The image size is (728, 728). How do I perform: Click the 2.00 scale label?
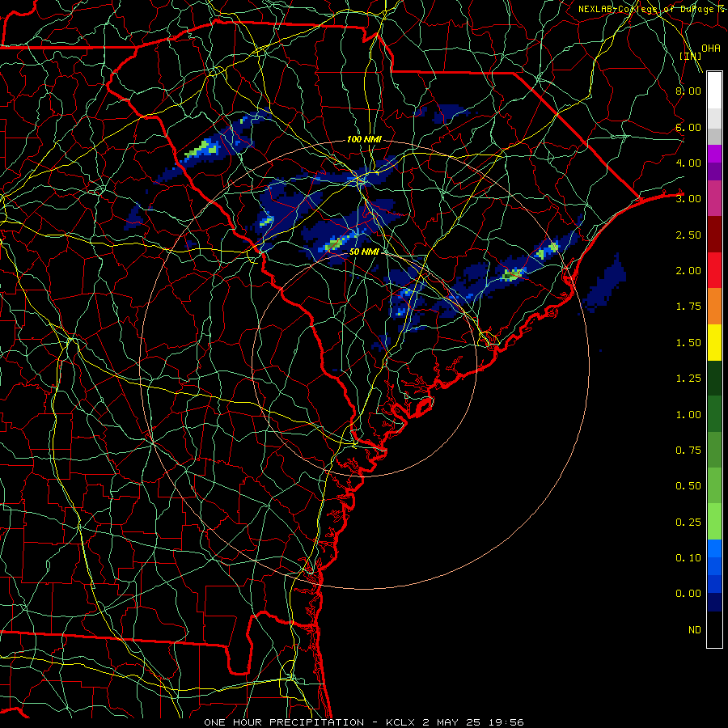[x=688, y=271]
